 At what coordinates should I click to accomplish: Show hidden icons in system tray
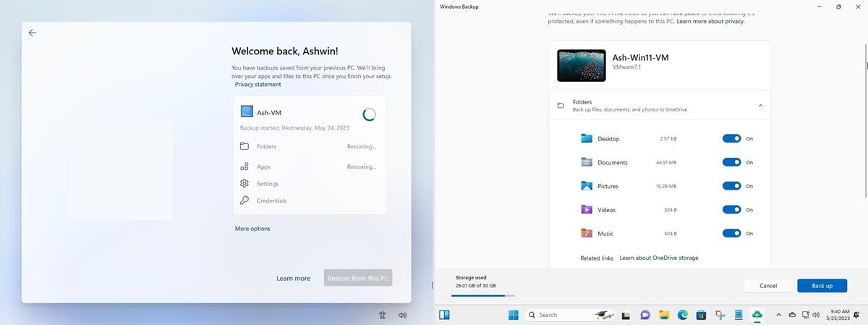778,315
